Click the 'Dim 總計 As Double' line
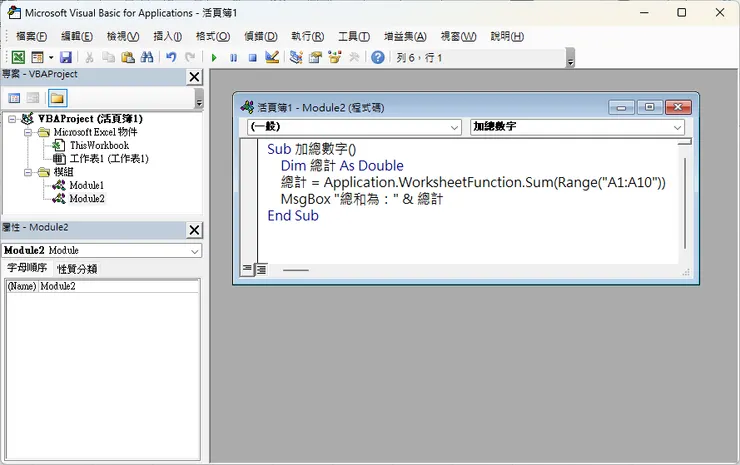This screenshot has width=740, height=465. (342, 166)
